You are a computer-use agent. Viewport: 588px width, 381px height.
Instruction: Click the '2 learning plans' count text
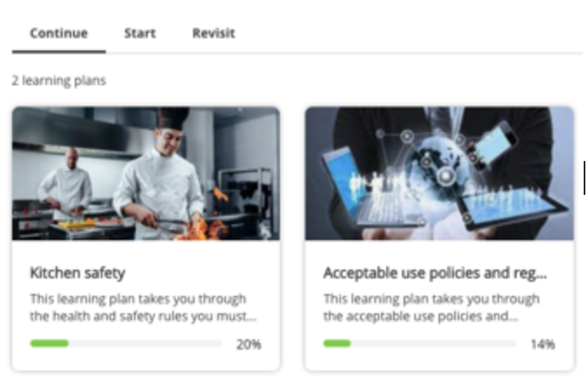click(58, 81)
